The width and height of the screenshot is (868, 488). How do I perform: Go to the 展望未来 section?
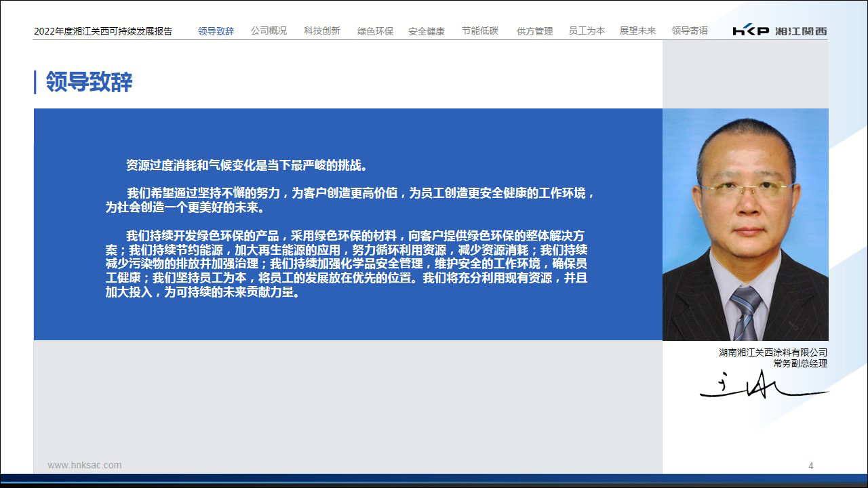point(637,31)
